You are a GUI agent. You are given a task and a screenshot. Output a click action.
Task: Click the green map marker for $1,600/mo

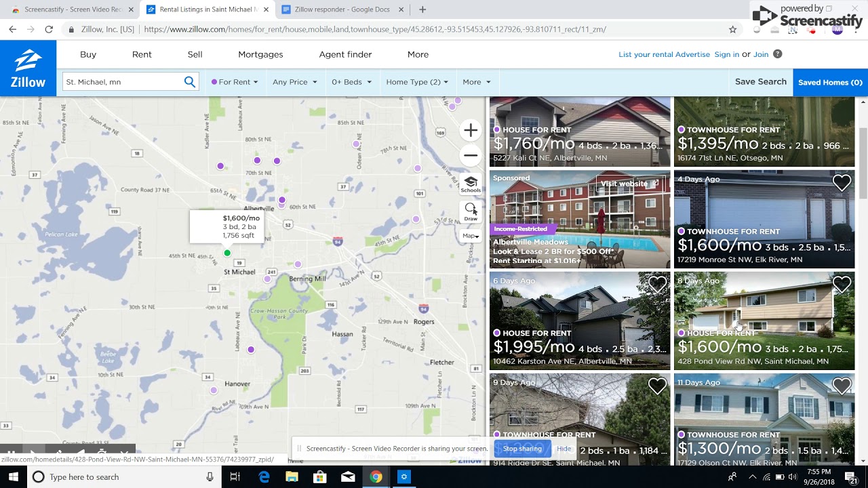[227, 253]
